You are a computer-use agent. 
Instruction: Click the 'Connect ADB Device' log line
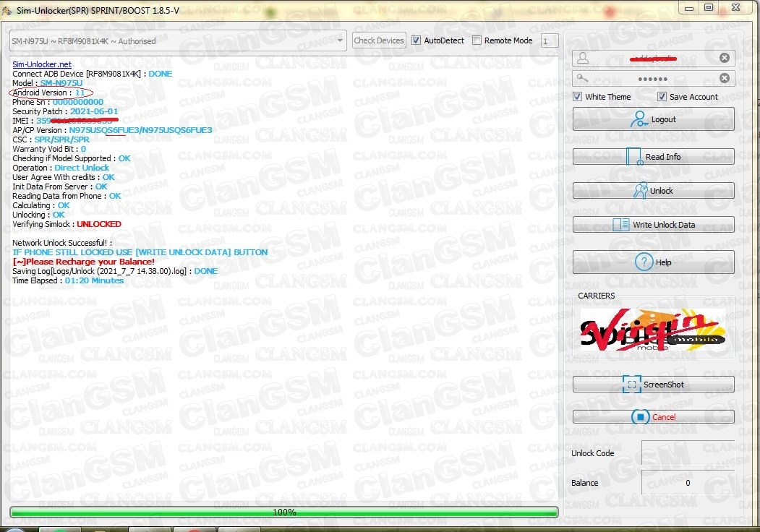pyautogui.click(x=92, y=74)
